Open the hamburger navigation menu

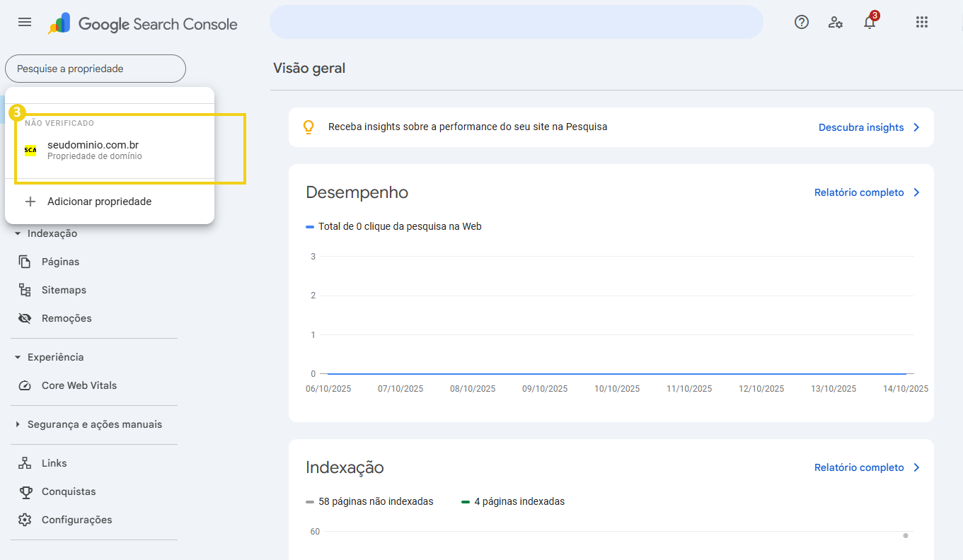coord(24,22)
